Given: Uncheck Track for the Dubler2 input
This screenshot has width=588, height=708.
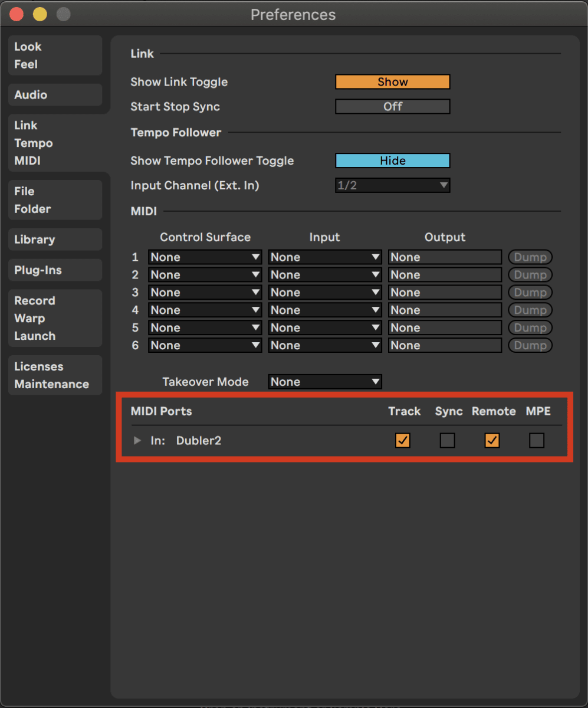Looking at the screenshot, I should click(x=403, y=440).
